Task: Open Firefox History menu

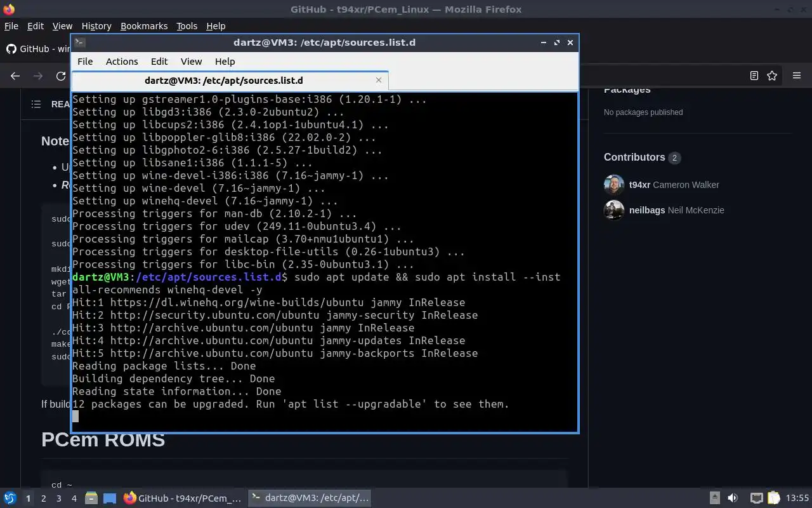Action: [x=96, y=26]
